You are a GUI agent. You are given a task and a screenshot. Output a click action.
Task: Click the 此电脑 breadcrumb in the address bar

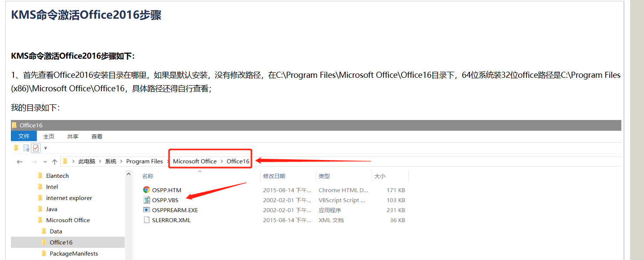[87, 161]
